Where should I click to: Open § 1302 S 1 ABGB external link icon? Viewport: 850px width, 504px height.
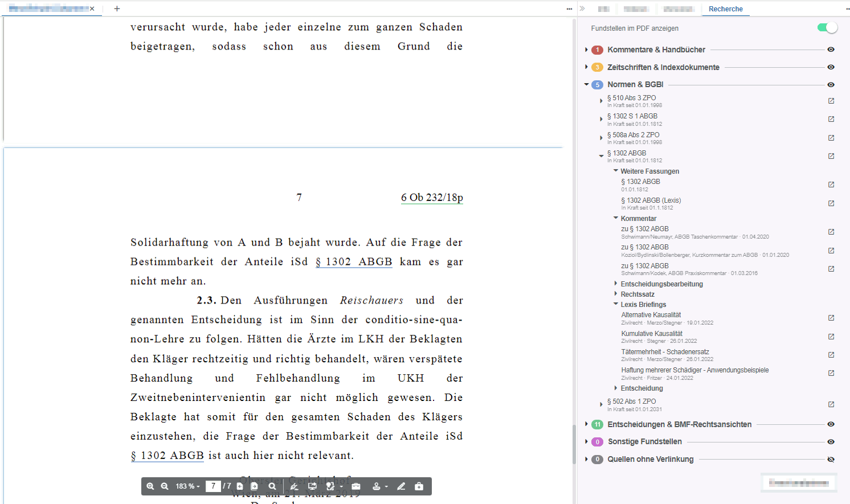[831, 119]
